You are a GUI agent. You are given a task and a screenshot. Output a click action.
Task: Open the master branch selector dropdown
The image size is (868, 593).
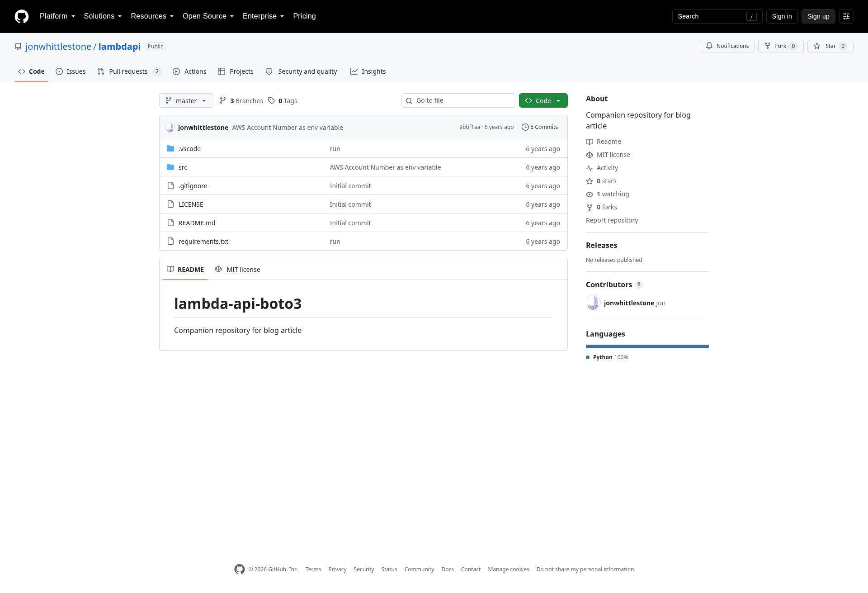(186, 100)
